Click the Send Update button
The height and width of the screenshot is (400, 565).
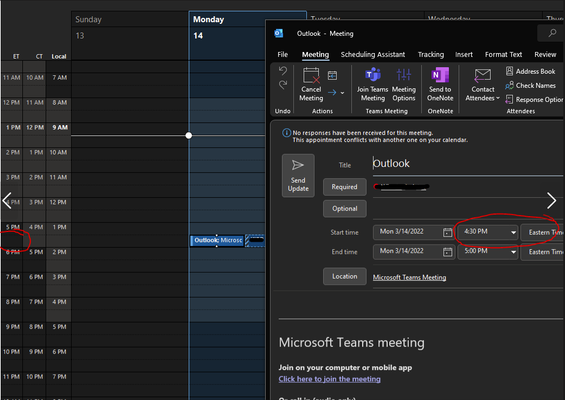tap(298, 175)
